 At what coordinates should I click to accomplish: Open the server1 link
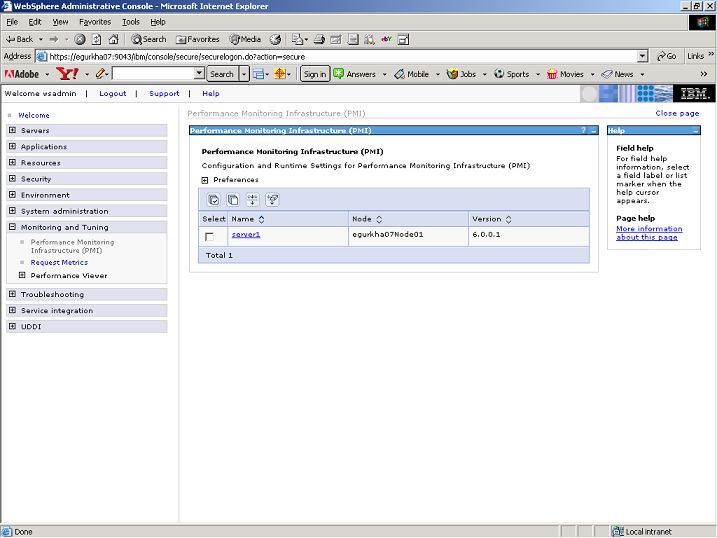point(246,234)
